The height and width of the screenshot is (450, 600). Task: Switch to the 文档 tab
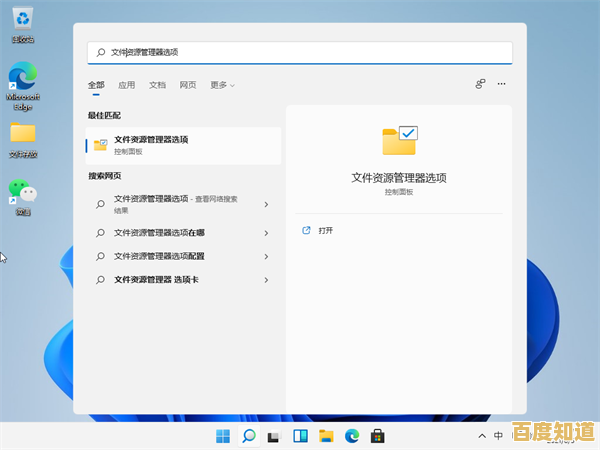[x=157, y=86]
